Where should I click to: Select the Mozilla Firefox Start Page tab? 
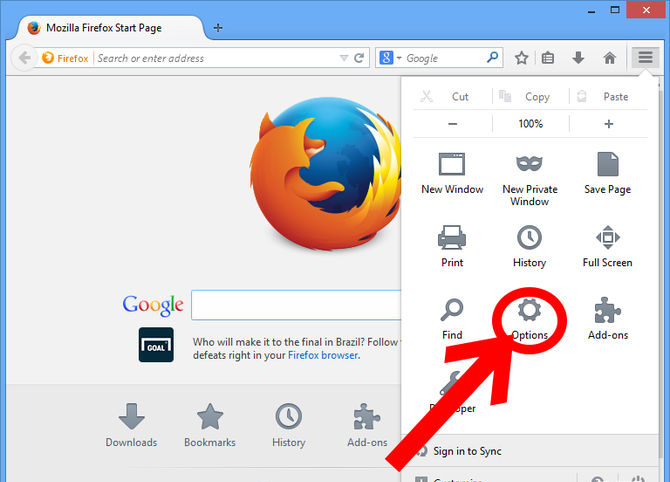109,28
